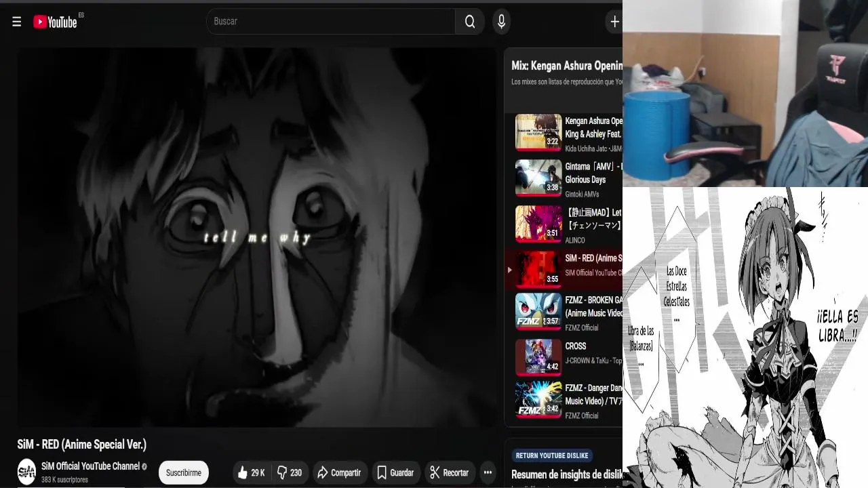Like the video with thumbs up
This screenshot has width=868, height=488.
point(251,472)
